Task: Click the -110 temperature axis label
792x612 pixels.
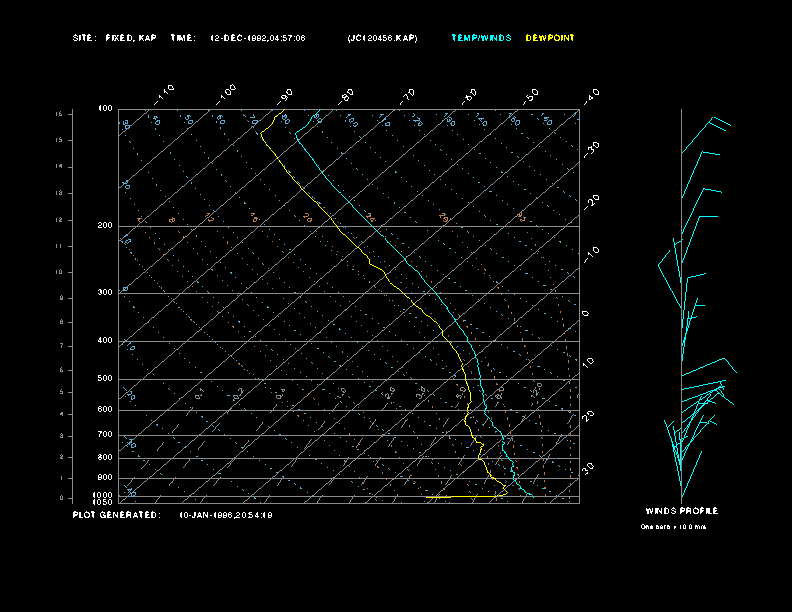Action: (164, 94)
